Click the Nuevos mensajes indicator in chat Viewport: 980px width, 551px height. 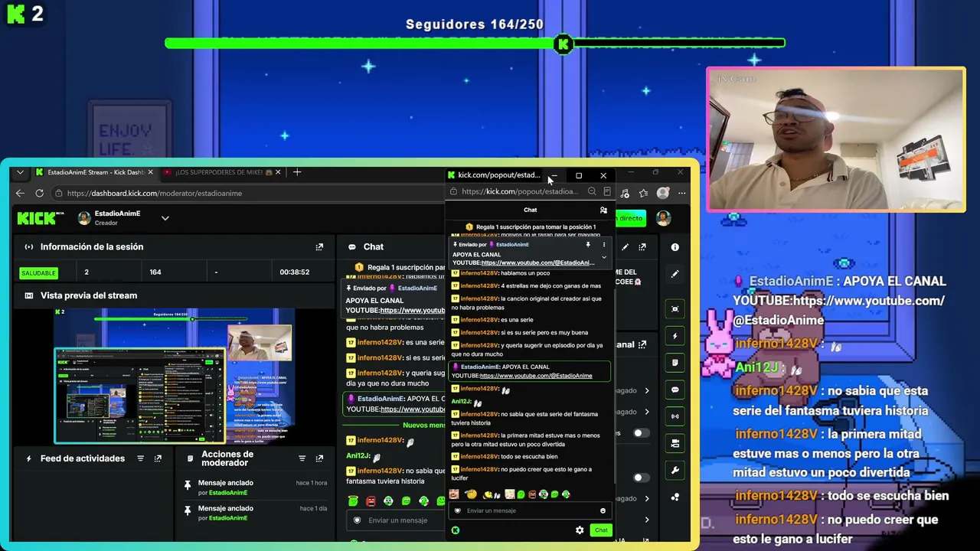tap(423, 425)
